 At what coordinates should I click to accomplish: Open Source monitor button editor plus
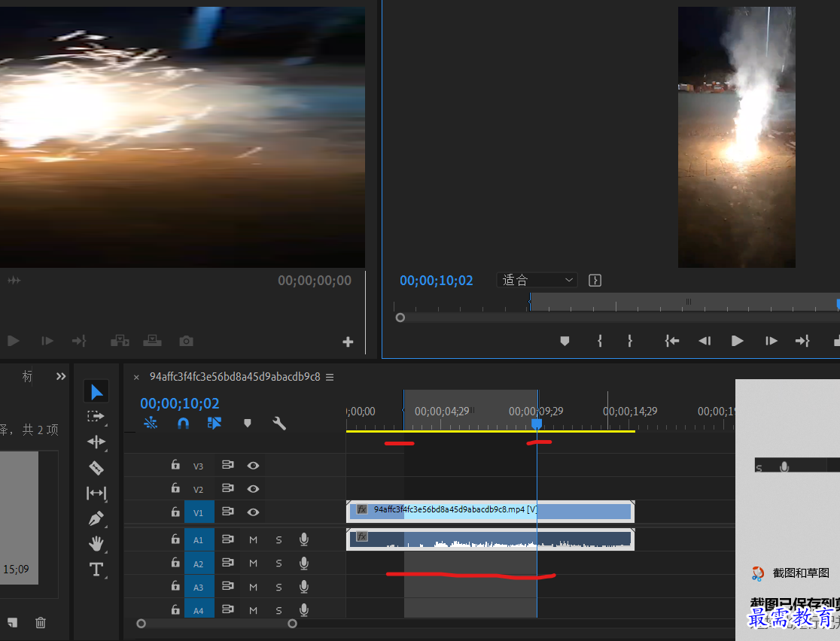pos(348,342)
